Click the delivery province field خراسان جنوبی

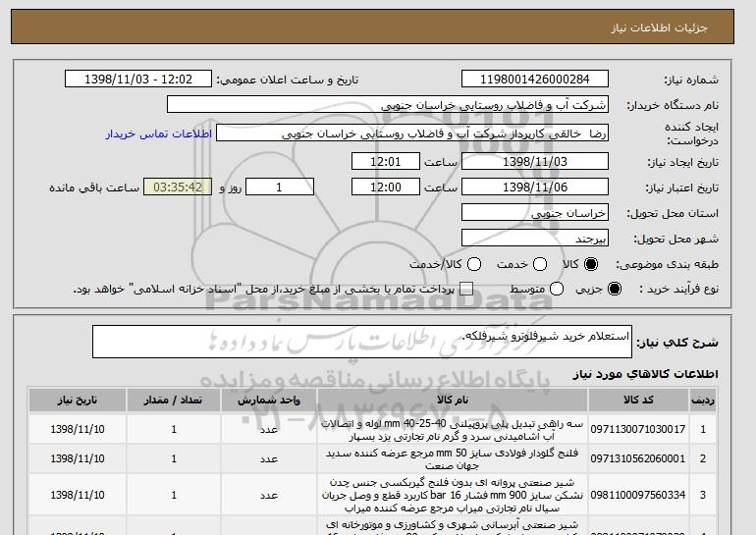click(535, 213)
